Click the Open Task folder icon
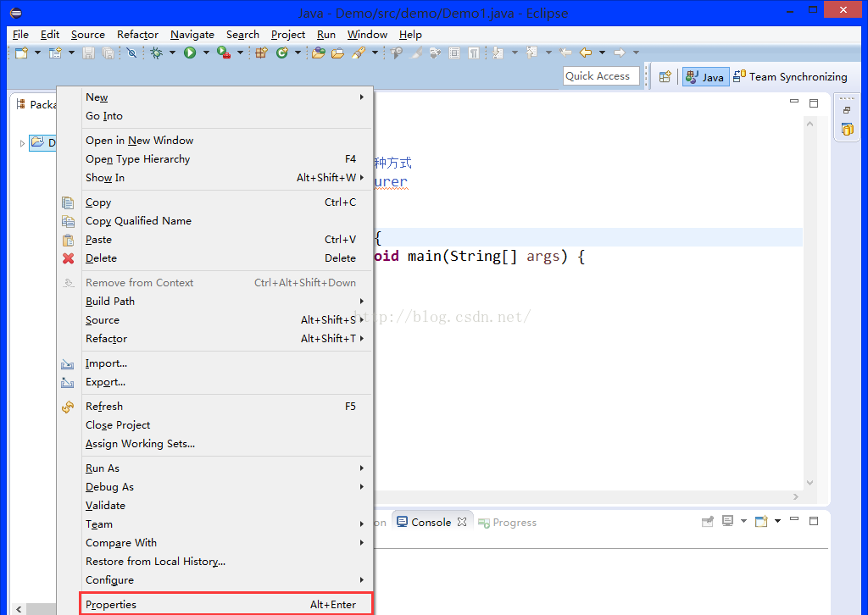The height and width of the screenshot is (615, 868). (x=337, y=53)
